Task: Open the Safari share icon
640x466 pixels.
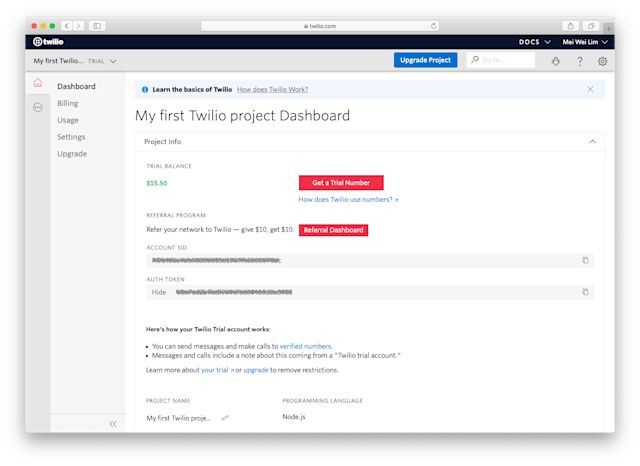Action: [571, 26]
